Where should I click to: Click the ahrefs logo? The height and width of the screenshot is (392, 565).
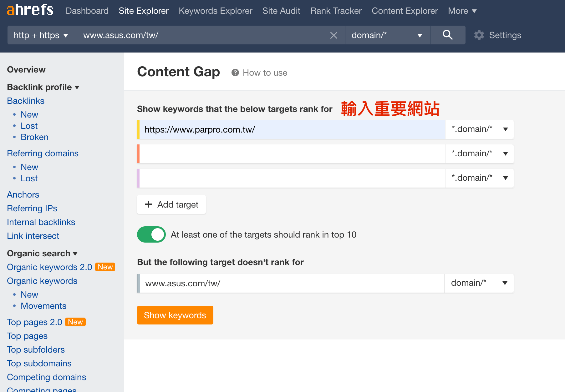coord(30,10)
